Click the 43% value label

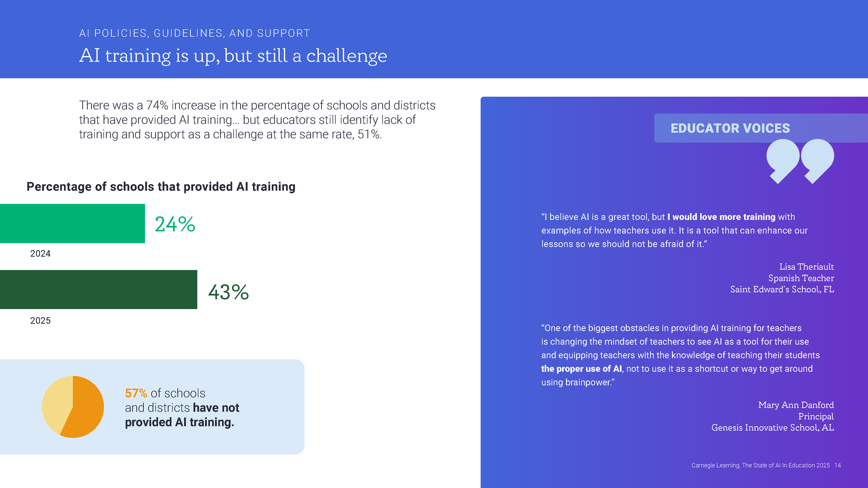(x=229, y=292)
